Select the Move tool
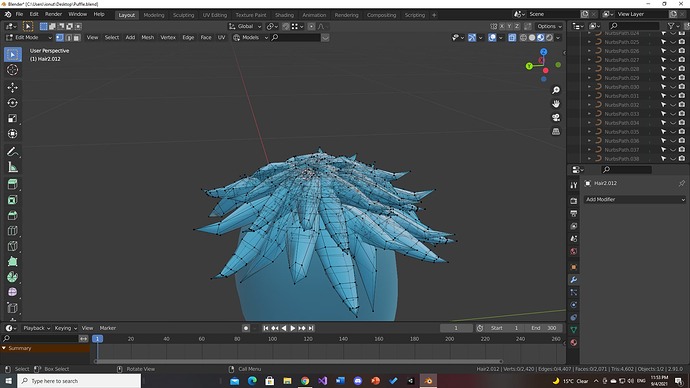 [x=12, y=88]
